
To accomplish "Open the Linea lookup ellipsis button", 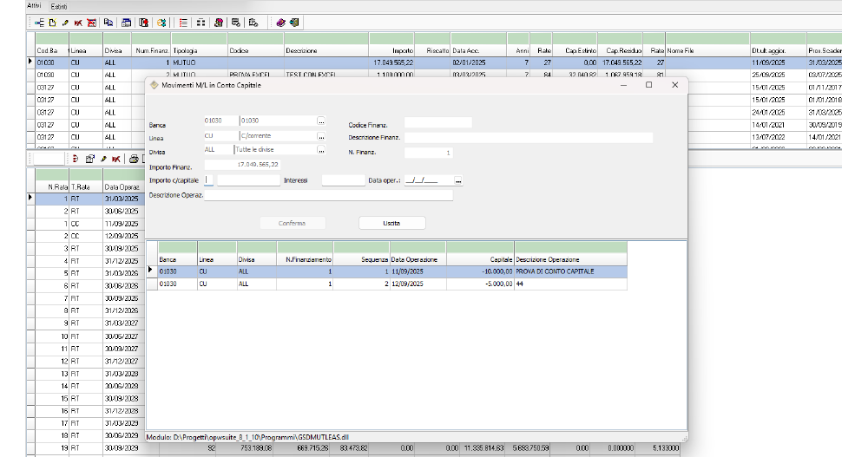I will pos(321,136).
